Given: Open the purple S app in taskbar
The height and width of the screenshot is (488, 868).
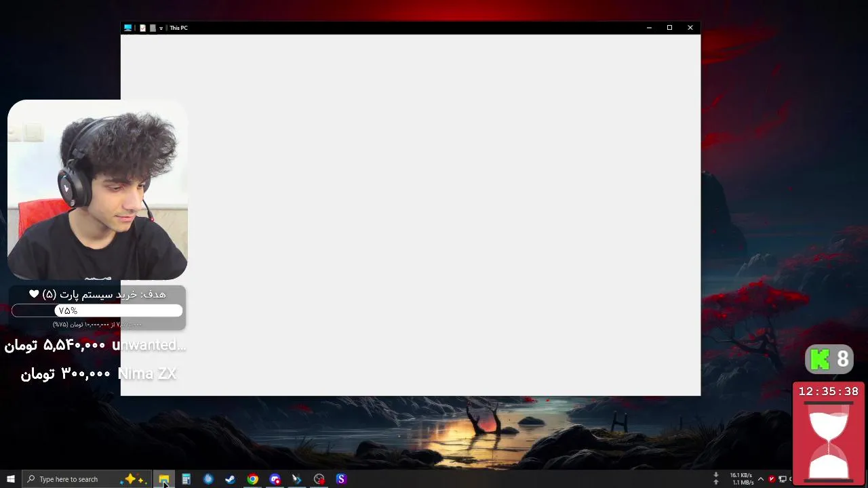Looking at the screenshot, I should (x=341, y=479).
